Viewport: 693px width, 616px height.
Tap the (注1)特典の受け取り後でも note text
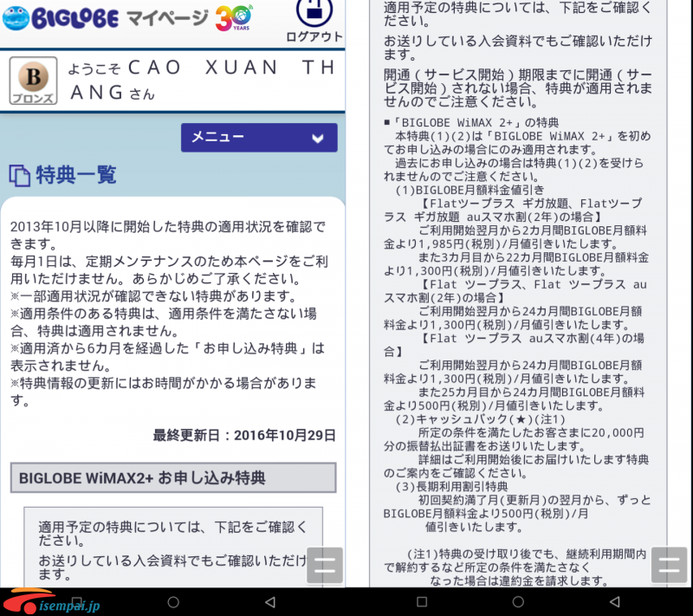click(x=515, y=567)
